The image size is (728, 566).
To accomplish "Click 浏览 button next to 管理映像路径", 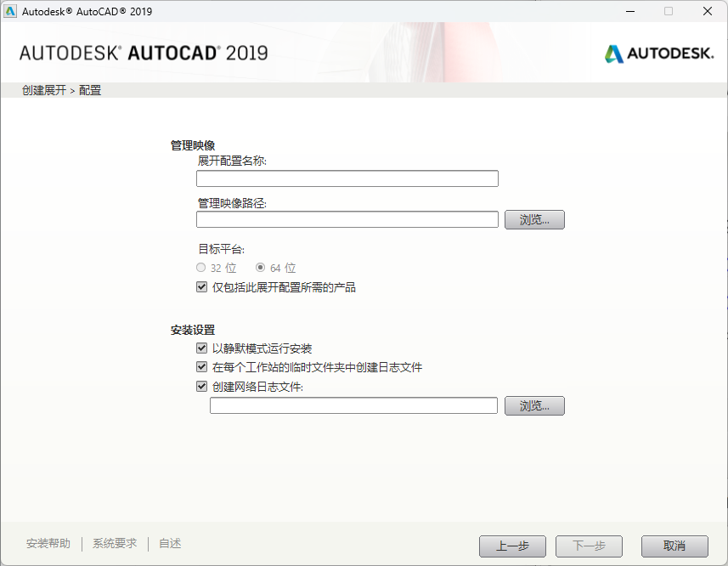I will (534, 219).
